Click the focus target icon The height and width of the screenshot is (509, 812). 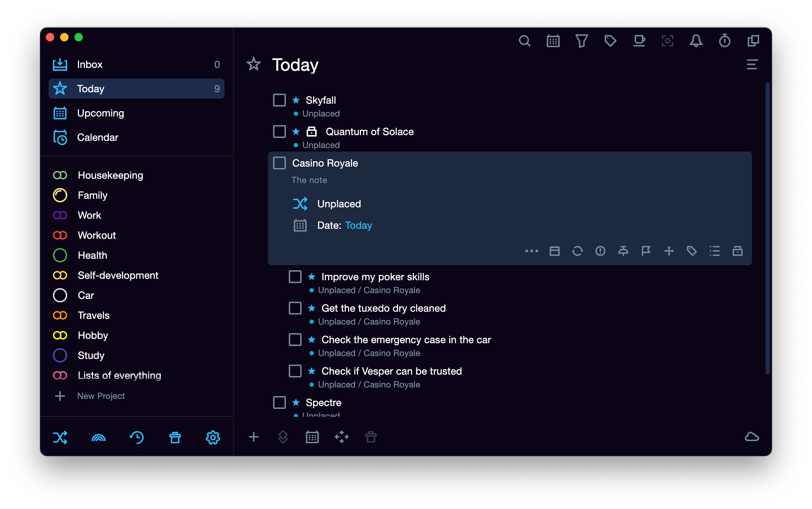click(667, 41)
